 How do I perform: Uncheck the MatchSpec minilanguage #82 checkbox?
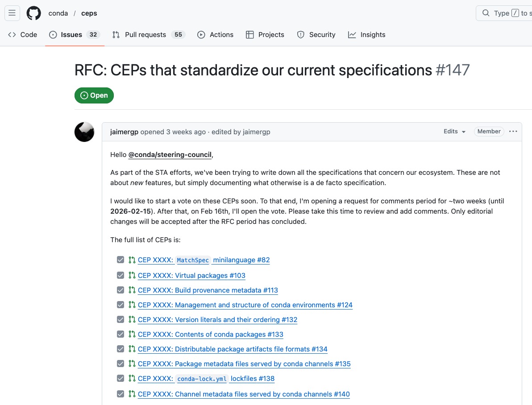[121, 260]
